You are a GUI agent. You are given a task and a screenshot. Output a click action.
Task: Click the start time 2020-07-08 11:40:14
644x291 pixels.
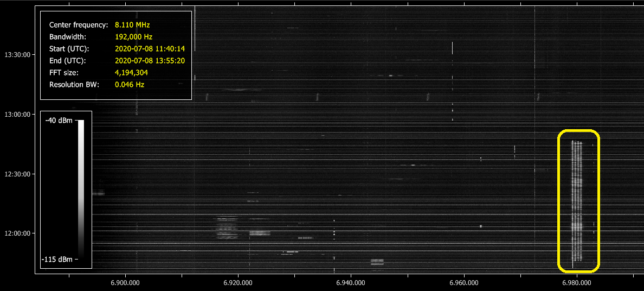(150, 48)
